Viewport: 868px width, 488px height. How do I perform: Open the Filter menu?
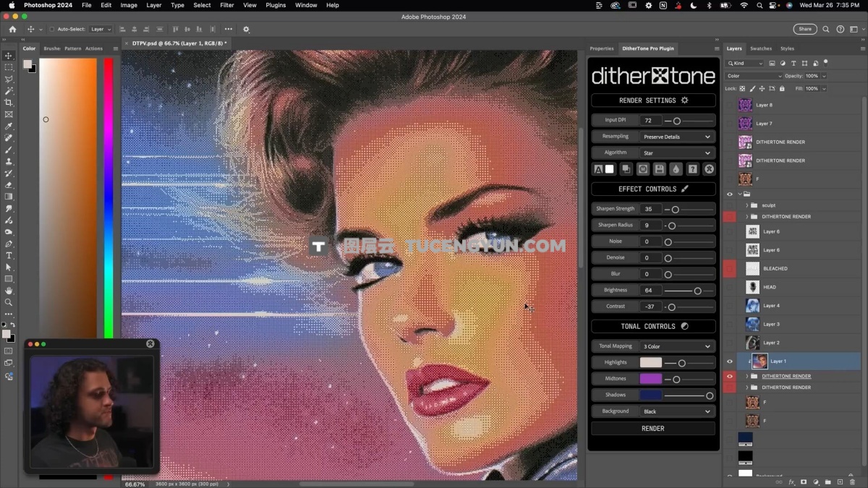tap(226, 5)
